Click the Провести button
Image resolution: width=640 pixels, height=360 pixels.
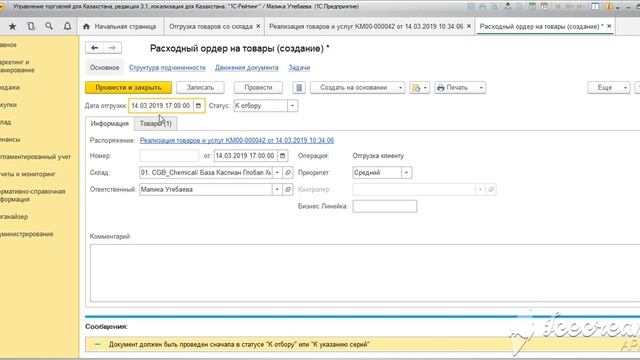point(258,88)
